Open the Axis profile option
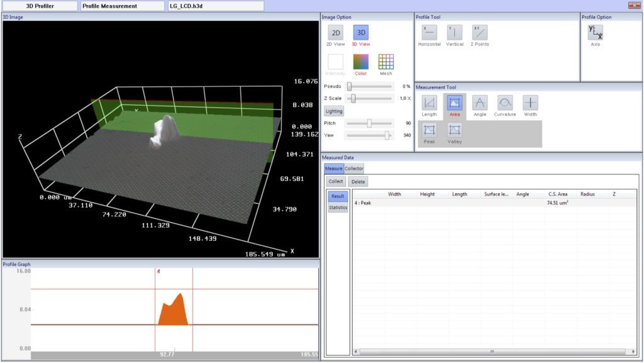 595,33
